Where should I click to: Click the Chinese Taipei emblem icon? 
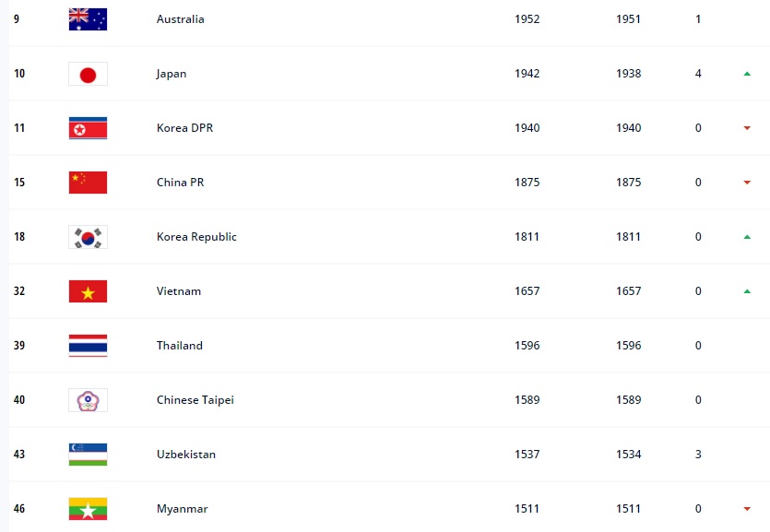click(88, 400)
